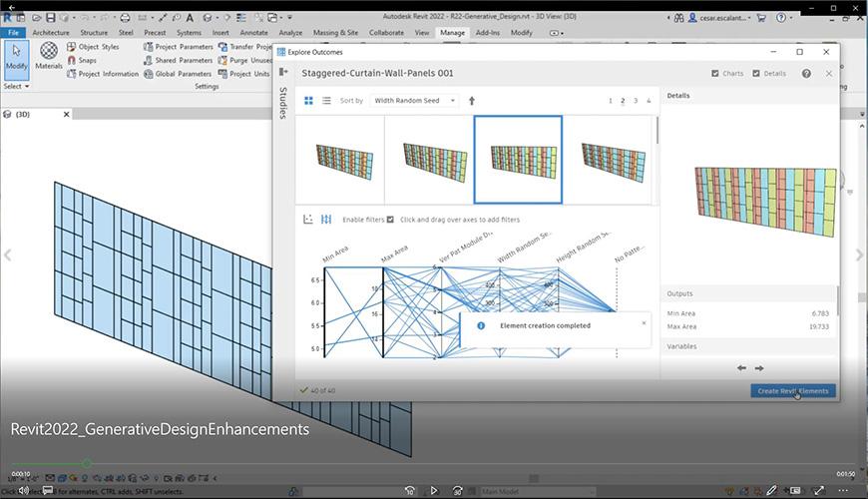
Task: Go to outcomes page 3
Action: coord(636,100)
